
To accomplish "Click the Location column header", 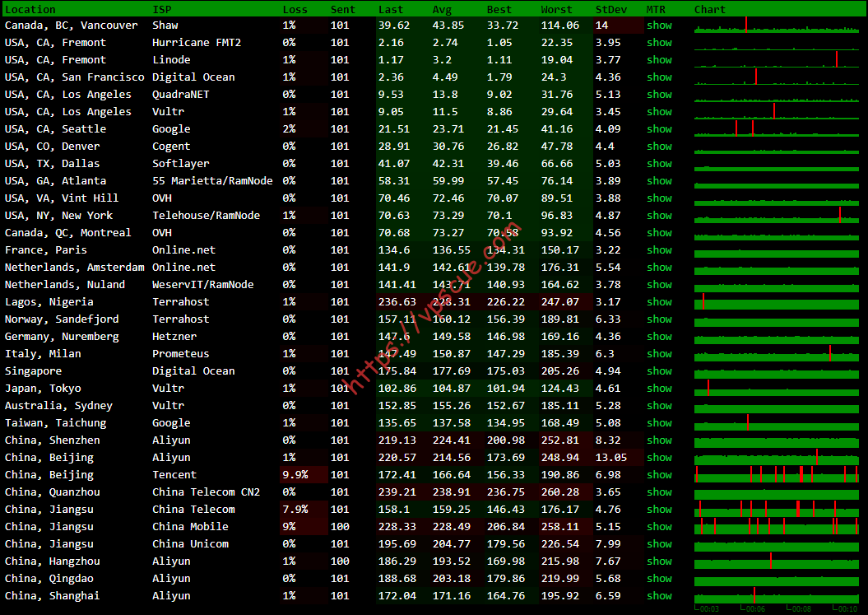I will point(30,9).
